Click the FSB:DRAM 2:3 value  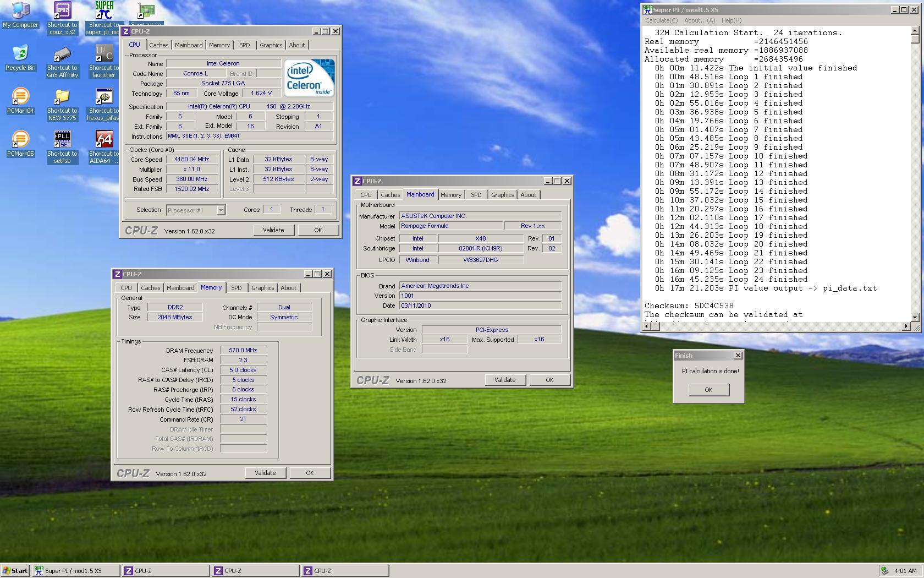point(243,360)
